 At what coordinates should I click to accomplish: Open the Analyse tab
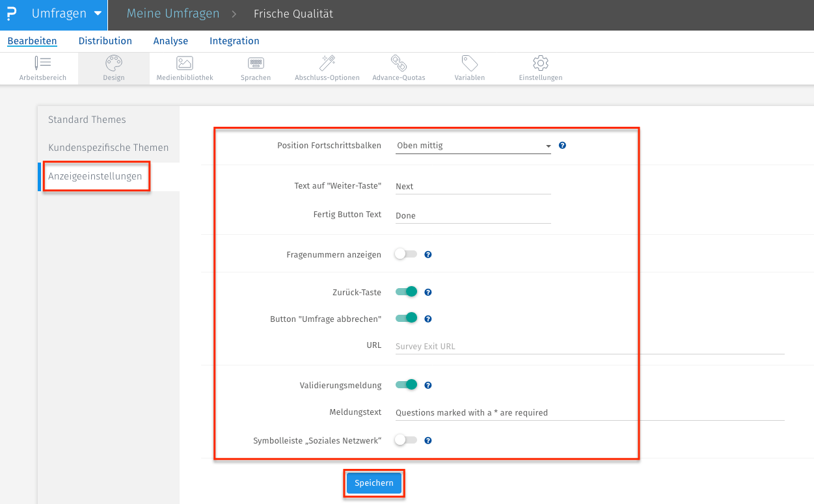170,40
